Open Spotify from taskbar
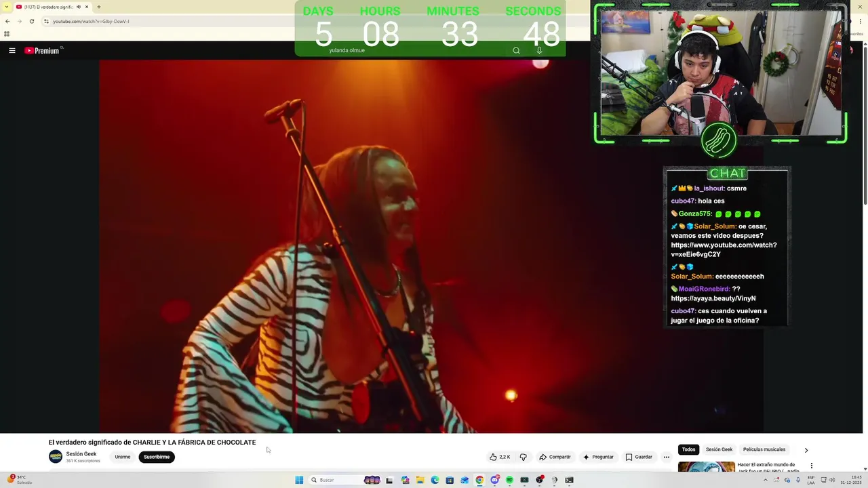Image resolution: width=868 pixels, height=488 pixels. (509, 480)
